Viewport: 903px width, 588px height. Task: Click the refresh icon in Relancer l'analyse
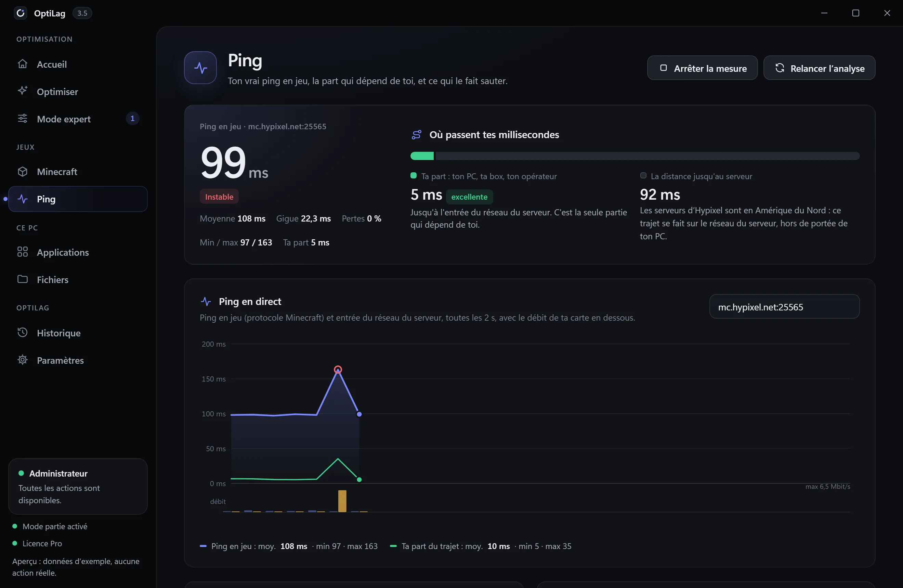(780, 67)
